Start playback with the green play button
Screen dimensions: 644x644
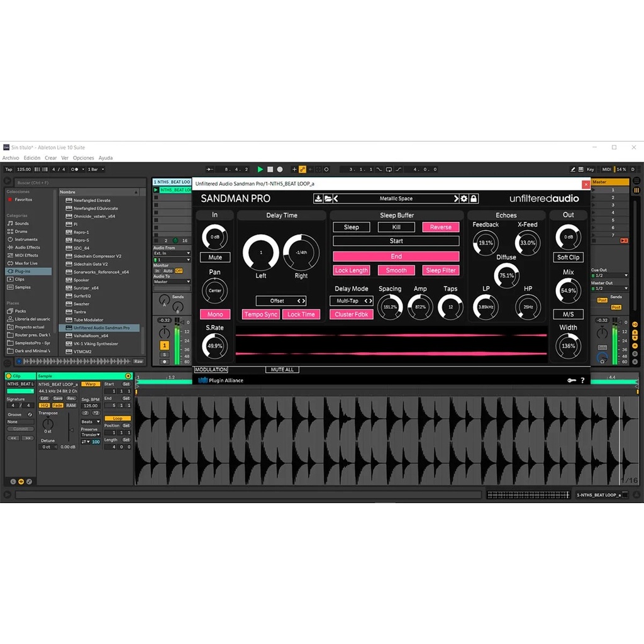pyautogui.click(x=260, y=169)
